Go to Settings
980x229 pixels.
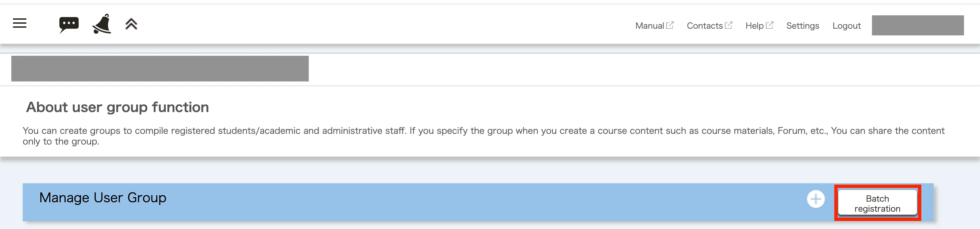coord(802,26)
